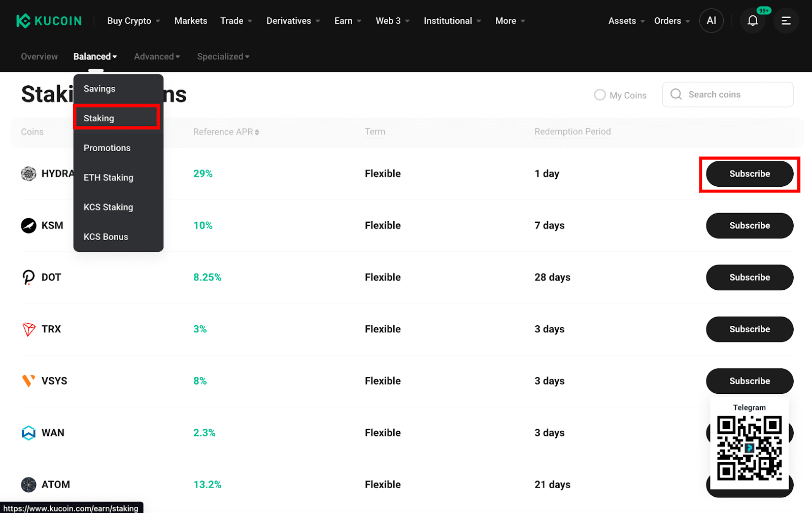Click the WAN coin icon

pos(28,433)
